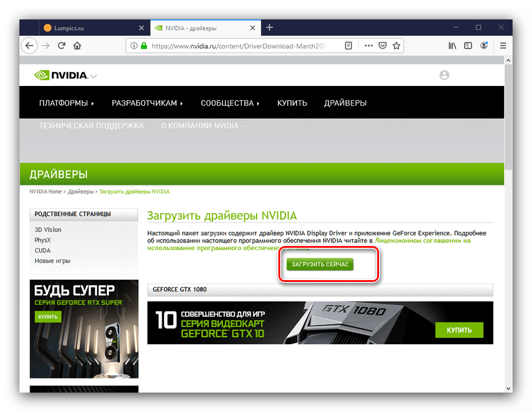Click the NVIDIA user account icon
Image resolution: width=532 pixels, height=412 pixels.
444,75
